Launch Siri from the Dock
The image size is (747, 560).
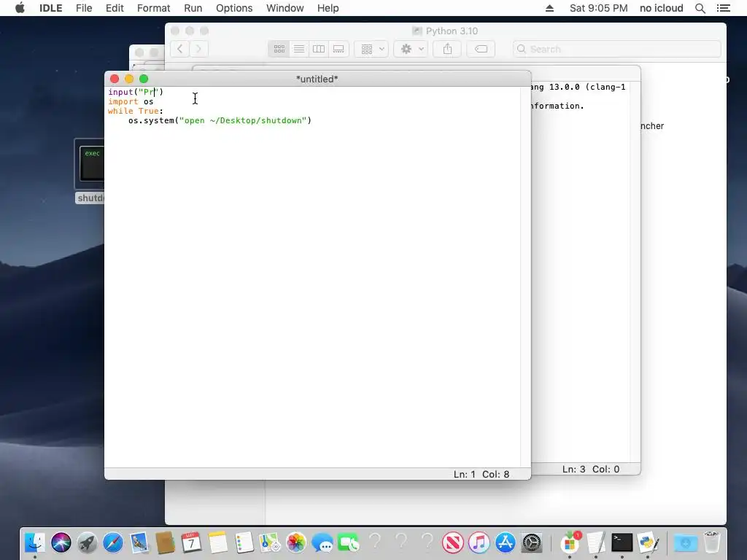61,542
